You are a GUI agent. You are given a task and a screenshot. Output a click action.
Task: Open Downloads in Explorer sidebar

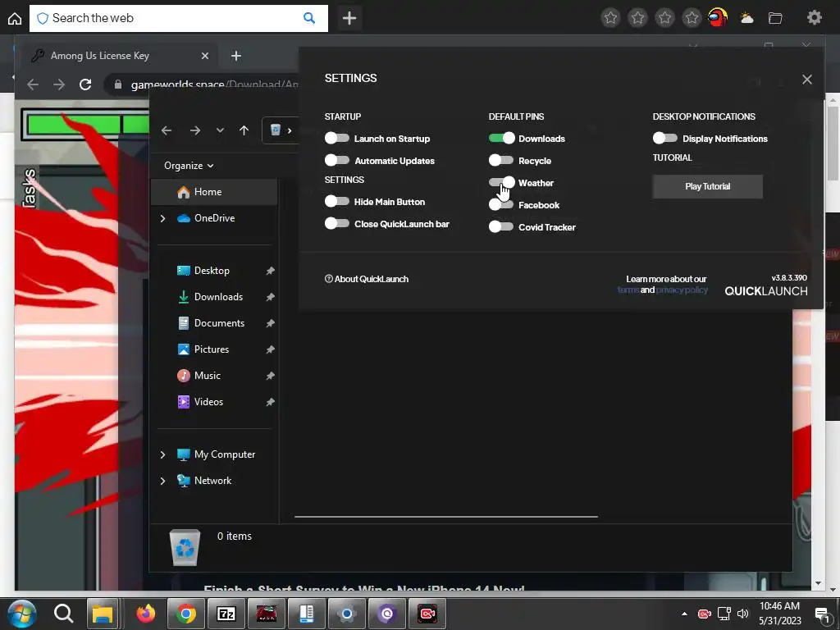pos(218,297)
